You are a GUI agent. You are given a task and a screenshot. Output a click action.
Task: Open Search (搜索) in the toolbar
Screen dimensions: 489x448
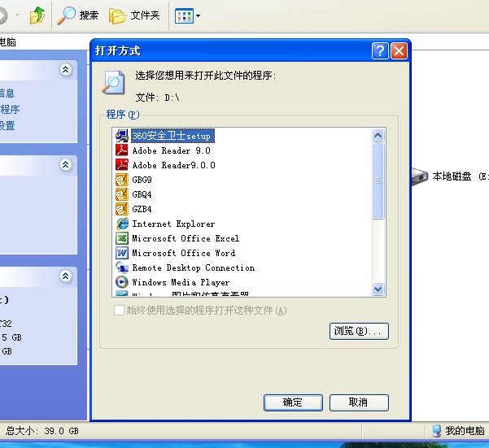pos(78,15)
